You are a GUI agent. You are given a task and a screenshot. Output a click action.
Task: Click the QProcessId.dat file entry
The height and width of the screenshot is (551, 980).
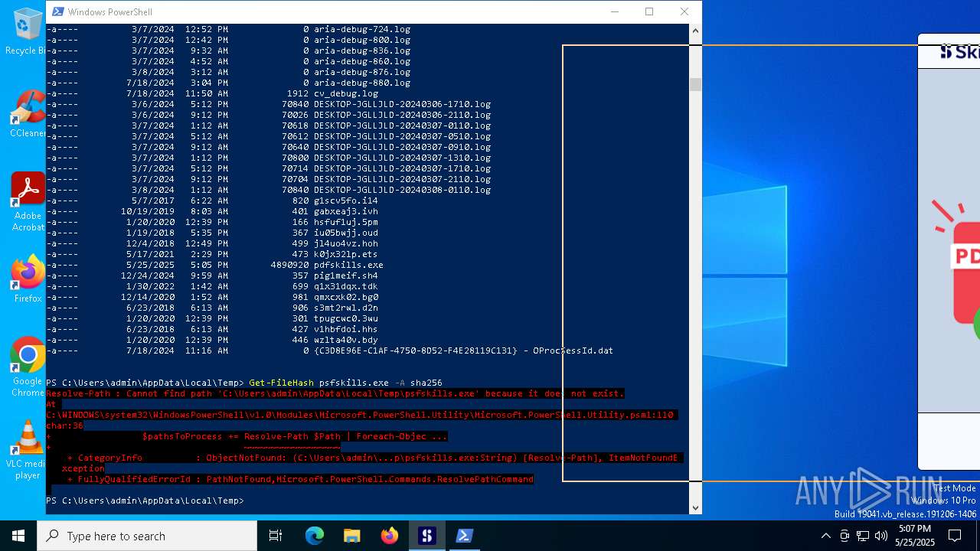point(463,350)
